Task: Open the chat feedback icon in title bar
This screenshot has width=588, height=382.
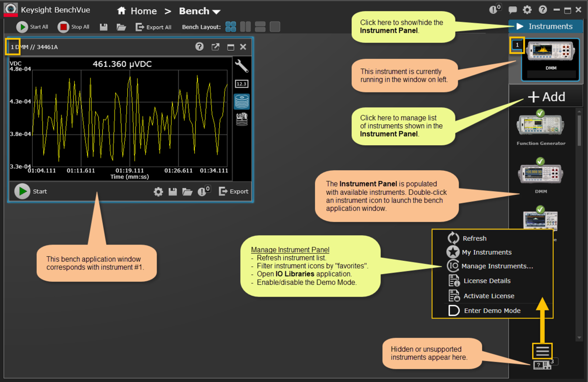Action: pyautogui.click(x=512, y=10)
